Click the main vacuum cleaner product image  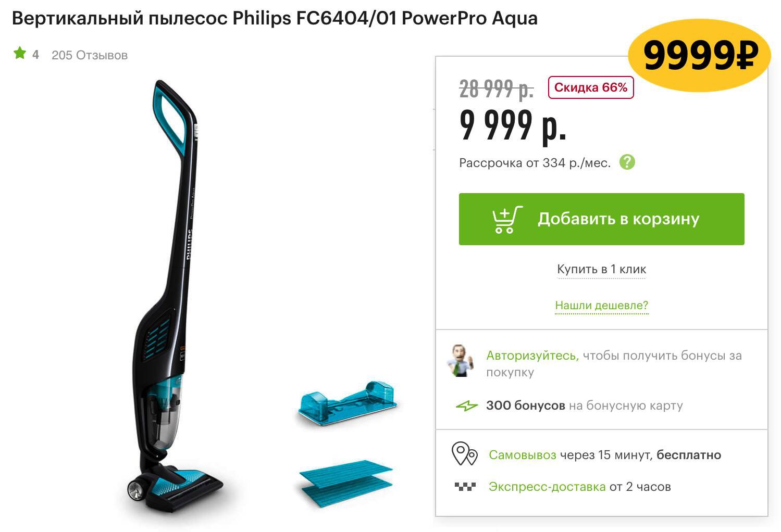point(175,297)
